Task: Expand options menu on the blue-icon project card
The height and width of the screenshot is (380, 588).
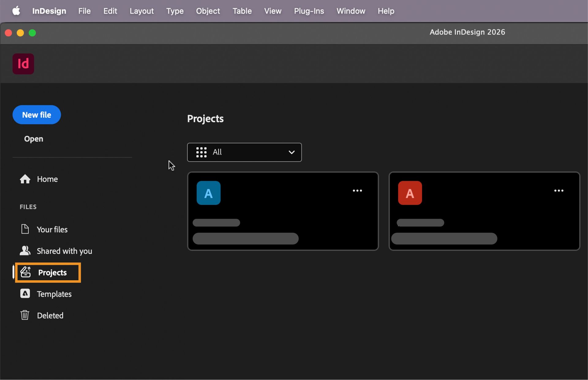Action: [357, 191]
